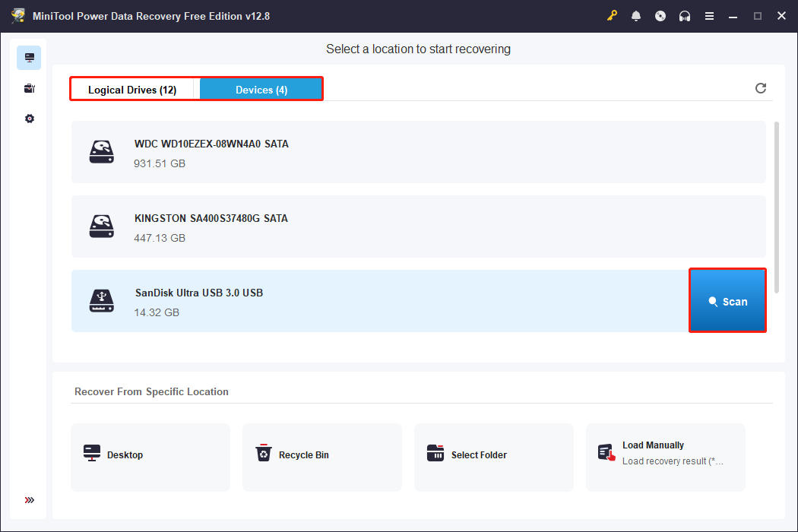Expand the sidebar with double-arrow icon
Screen dimensions: 798x532
29,500
